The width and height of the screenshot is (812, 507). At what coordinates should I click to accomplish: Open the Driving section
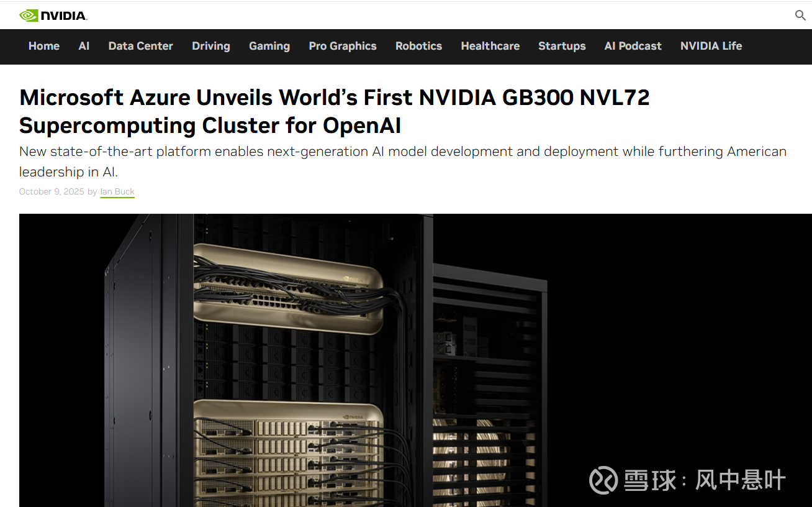pyautogui.click(x=211, y=46)
